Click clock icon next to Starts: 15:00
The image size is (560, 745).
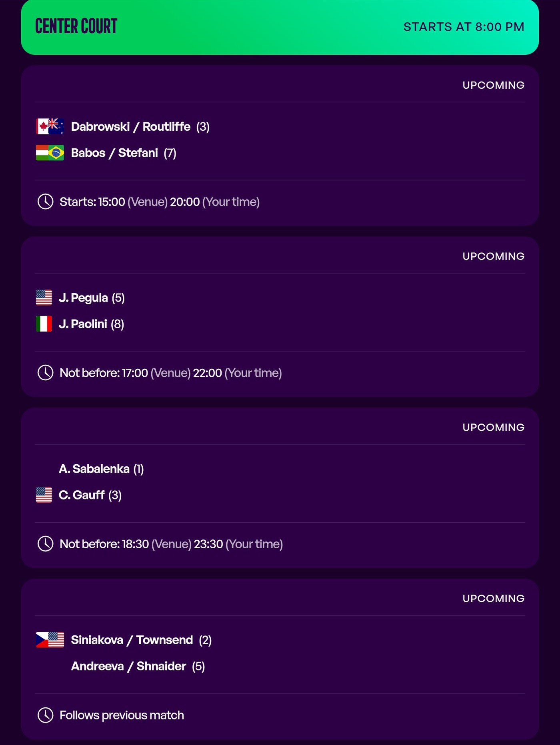[46, 202]
